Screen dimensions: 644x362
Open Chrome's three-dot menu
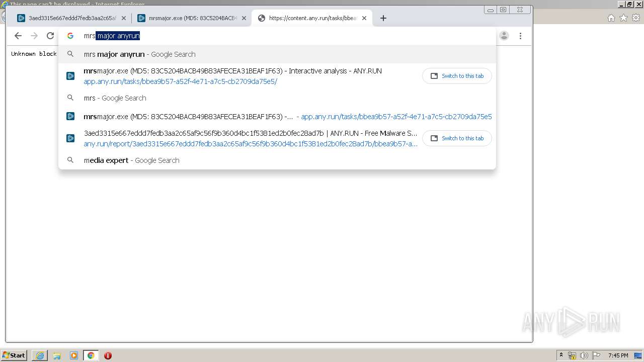(x=520, y=36)
